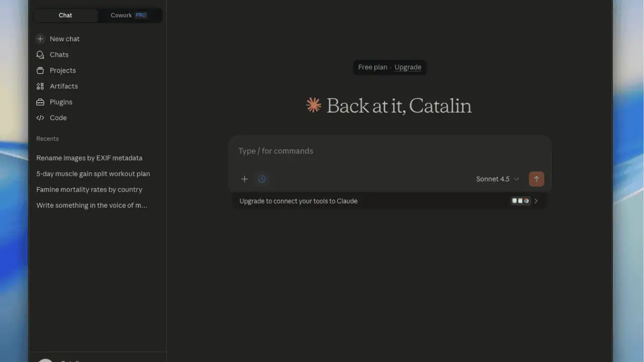The width and height of the screenshot is (644, 362).
Task: Click the Upgrade link
Action: pos(408,67)
